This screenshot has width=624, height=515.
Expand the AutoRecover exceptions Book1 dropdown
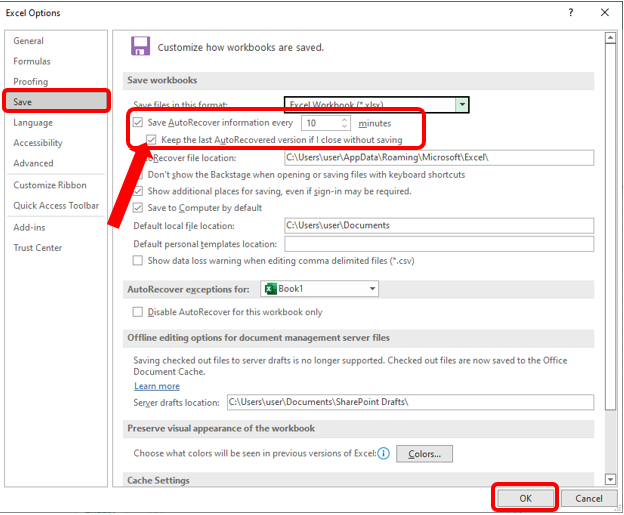click(372, 289)
